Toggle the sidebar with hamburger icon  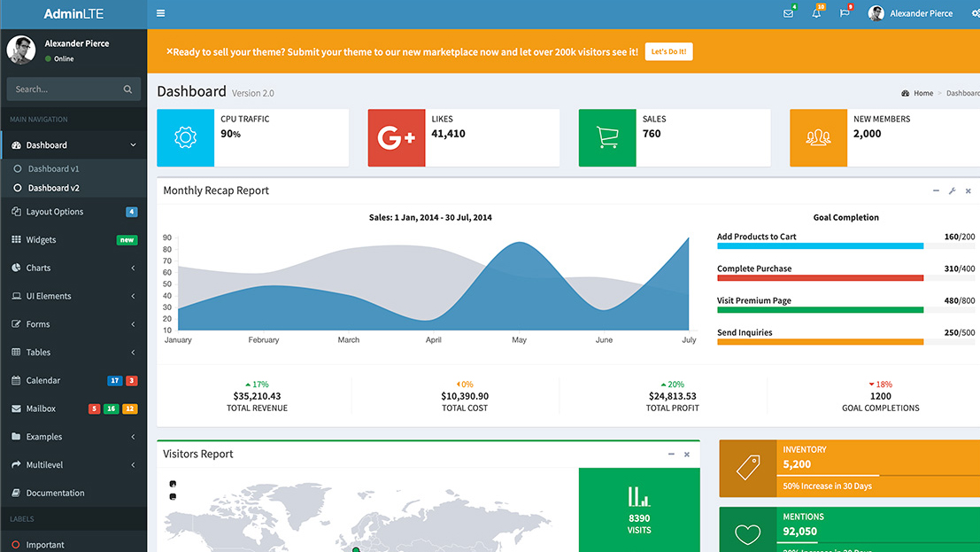click(160, 13)
